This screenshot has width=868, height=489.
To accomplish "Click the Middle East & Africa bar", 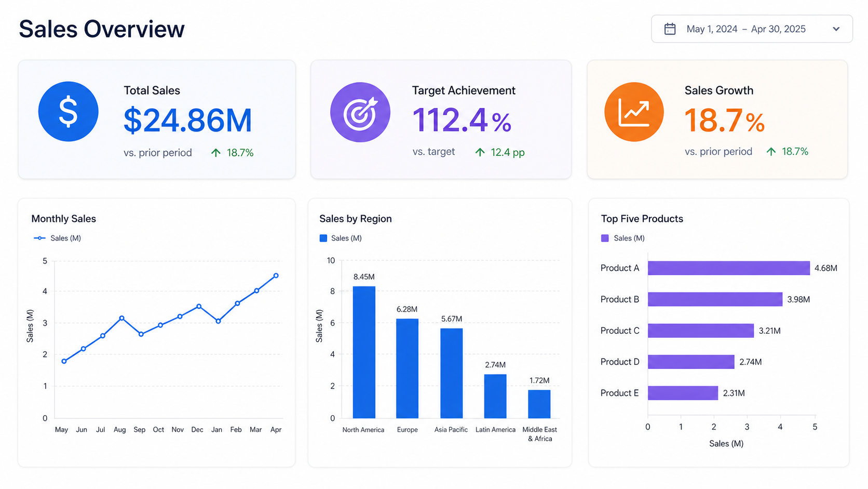I will [539, 404].
